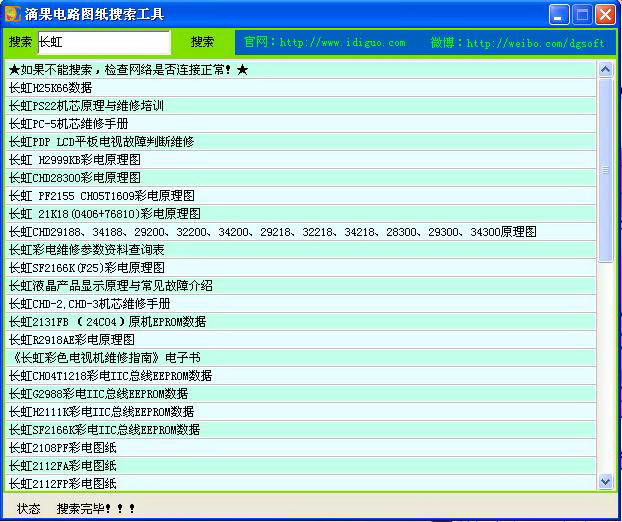Viewport: 622px width, 522px height.
Task: Select 长虹彩电维修参数资料查询表
Action: point(300,250)
